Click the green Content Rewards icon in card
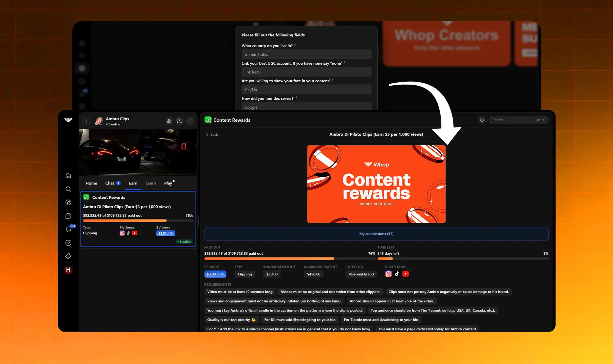 [x=86, y=197]
